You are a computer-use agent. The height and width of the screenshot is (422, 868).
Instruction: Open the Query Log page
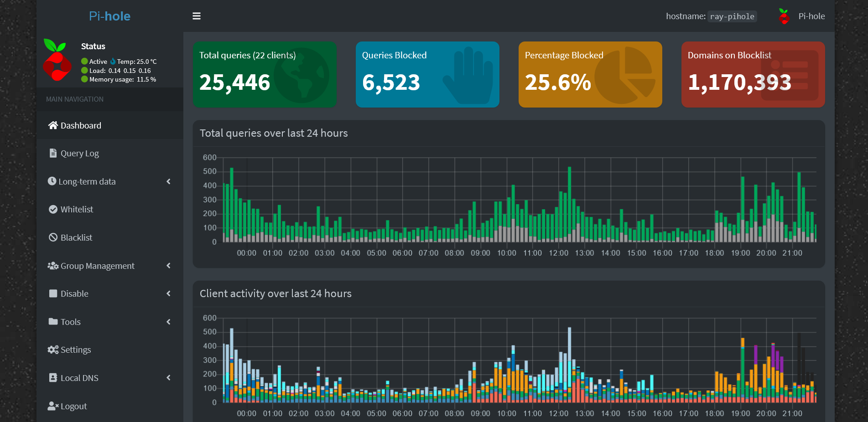coord(110,153)
